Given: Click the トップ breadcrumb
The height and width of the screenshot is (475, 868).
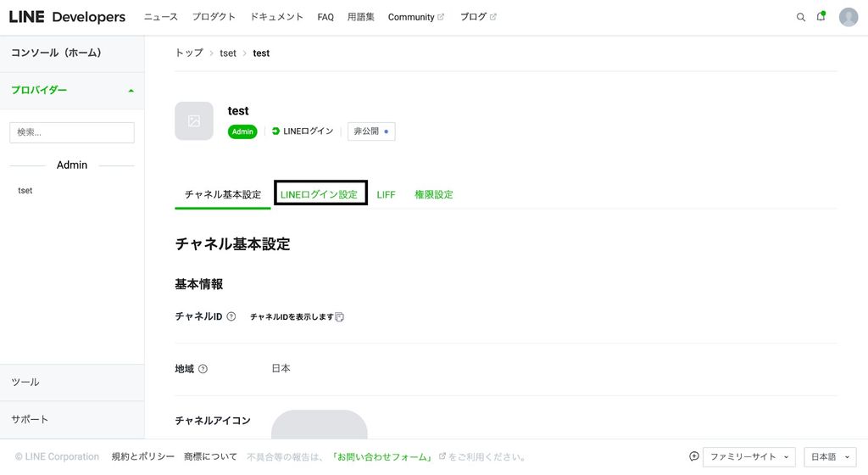Looking at the screenshot, I should click(x=189, y=53).
